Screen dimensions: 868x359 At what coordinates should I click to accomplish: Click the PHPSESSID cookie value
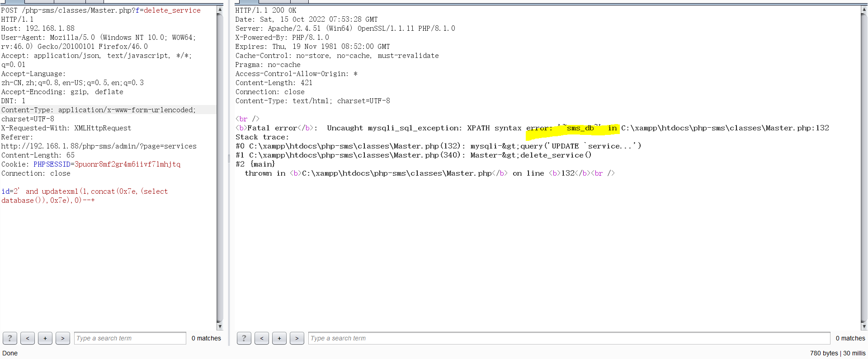click(x=127, y=164)
